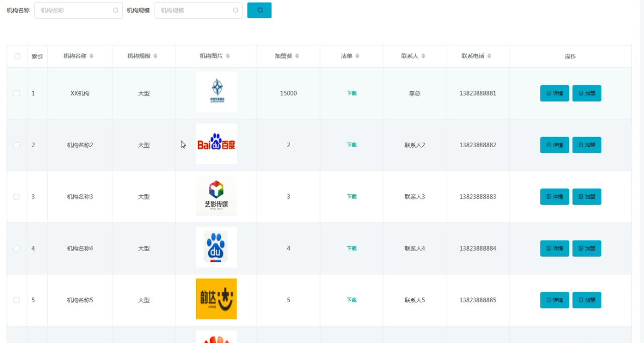Viewport: 644px width, 343px height.
Task: Click phone number 13823888884
Action: tap(478, 249)
